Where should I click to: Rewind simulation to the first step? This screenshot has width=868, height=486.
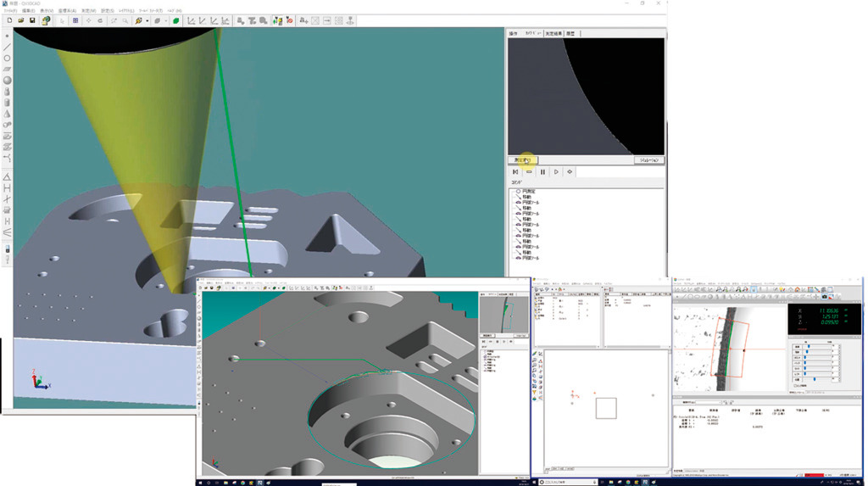pyautogui.click(x=515, y=172)
